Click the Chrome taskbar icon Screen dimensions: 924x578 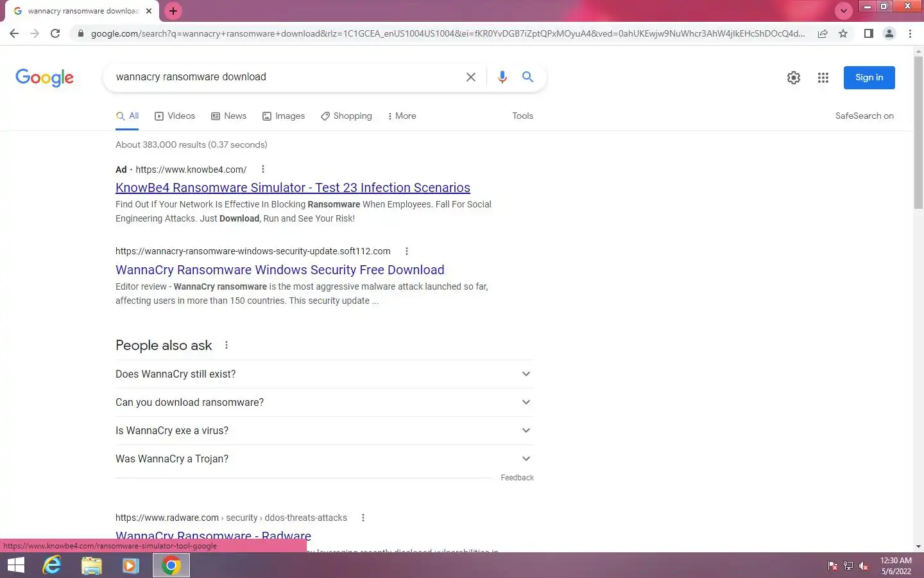(171, 565)
